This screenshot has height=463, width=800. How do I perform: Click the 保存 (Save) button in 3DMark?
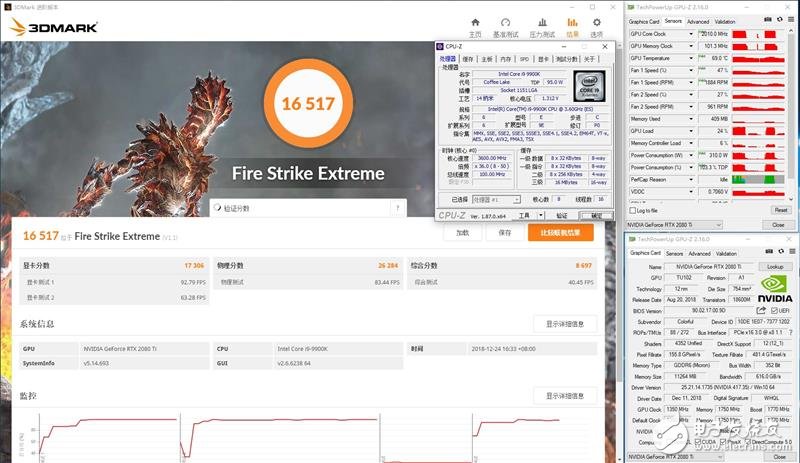(x=505, y=233)
